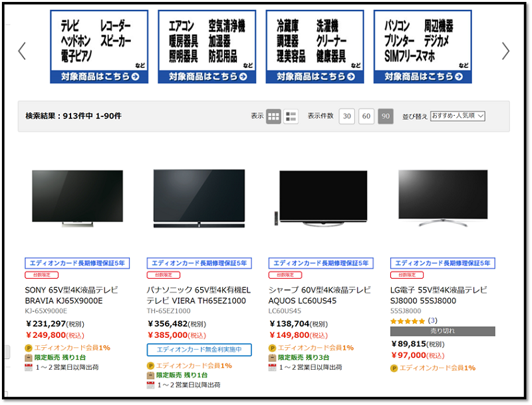This screenshot has width=532, height=405.
Task: Open SONY 65V型4K液晶テレビ BRAVIA product link
Action: [71, 295]
